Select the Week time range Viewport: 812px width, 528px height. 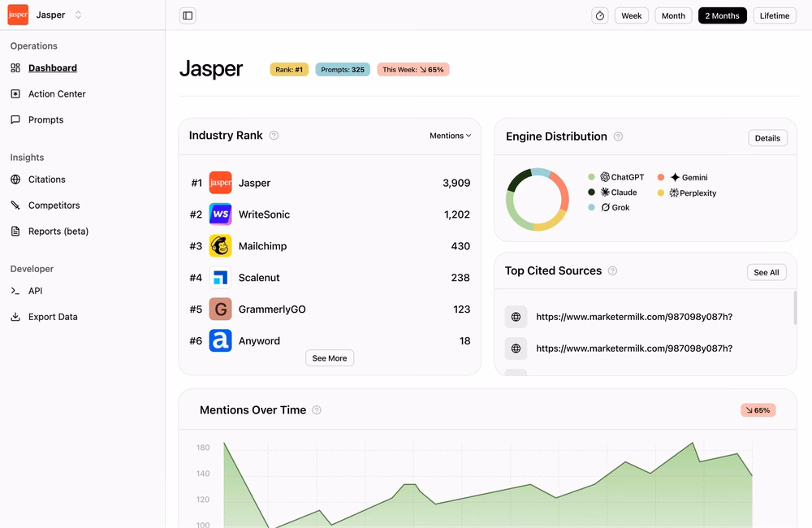(x=631, y=15)
